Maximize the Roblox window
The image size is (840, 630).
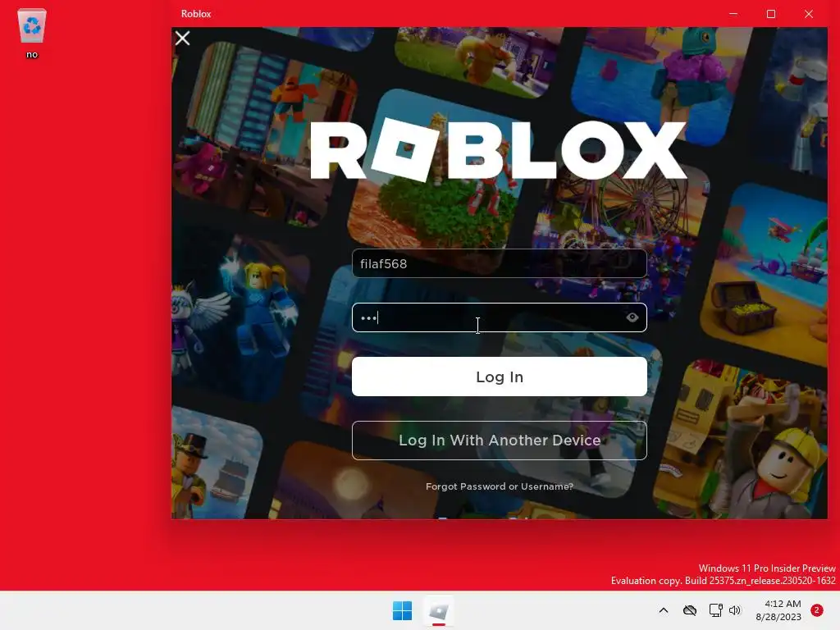[771, 14]
